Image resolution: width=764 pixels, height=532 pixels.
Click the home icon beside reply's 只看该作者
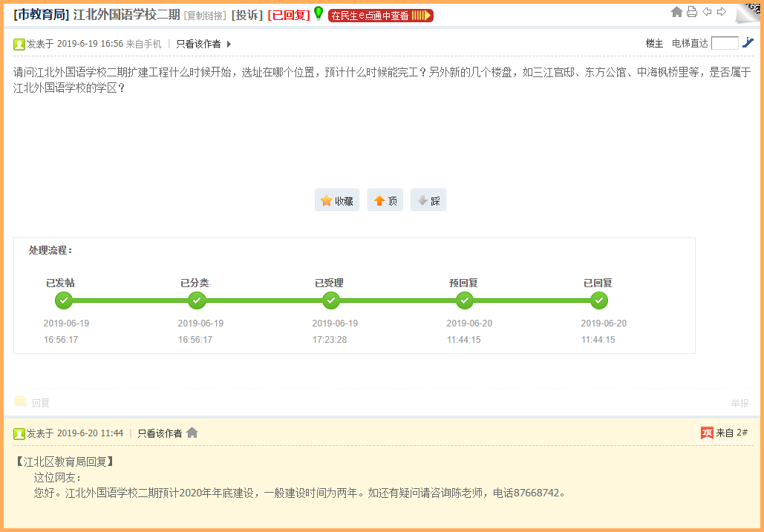coord(192,433)
